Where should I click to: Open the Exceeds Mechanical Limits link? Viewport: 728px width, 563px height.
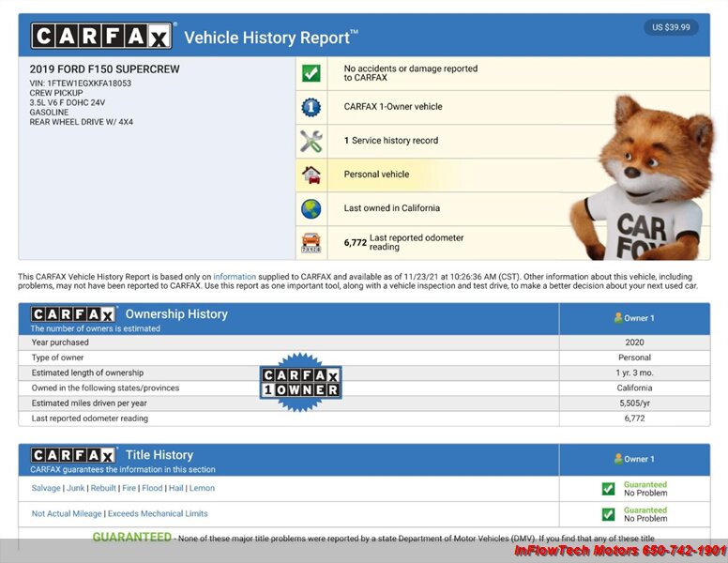click(x=158, y=513)
